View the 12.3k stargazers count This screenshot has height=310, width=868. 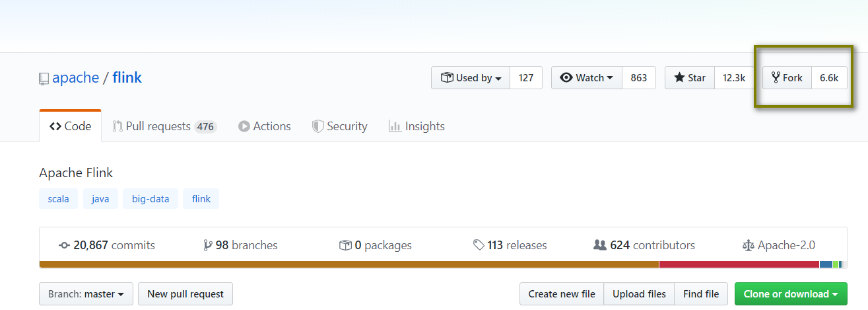pos(734,78)
